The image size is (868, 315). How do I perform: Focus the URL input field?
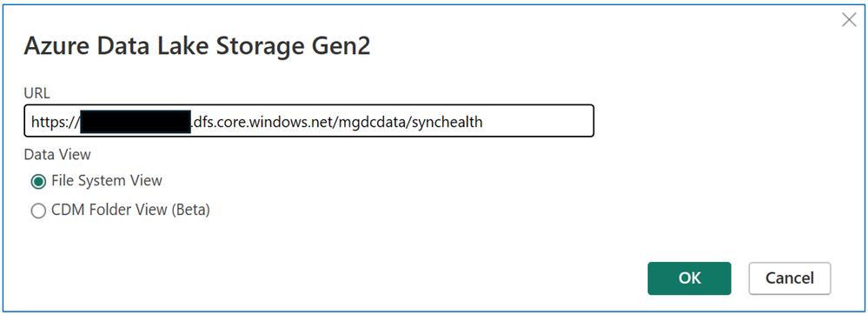309,121
